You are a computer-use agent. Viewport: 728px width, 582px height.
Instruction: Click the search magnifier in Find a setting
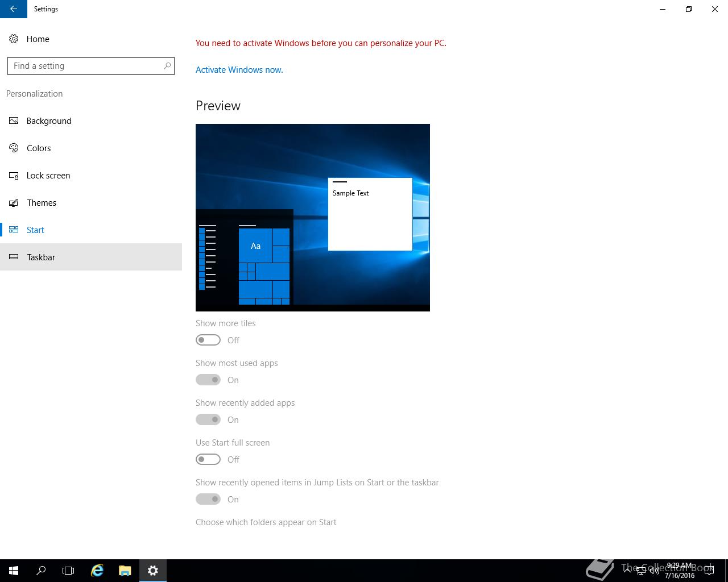(167, 66)
